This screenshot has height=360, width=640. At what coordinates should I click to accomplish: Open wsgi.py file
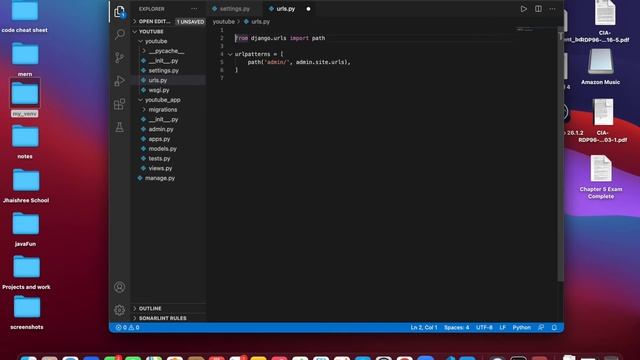point(159,90)
